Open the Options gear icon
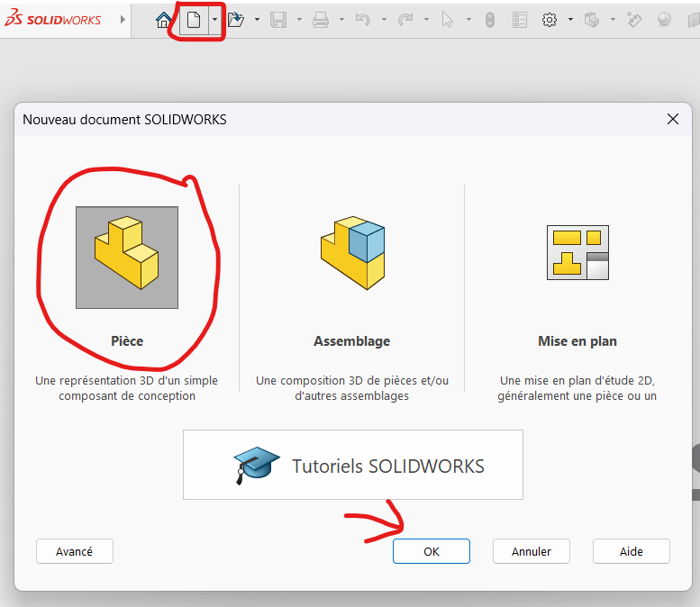Screen dimensions: 700x607 pos(550,20)
